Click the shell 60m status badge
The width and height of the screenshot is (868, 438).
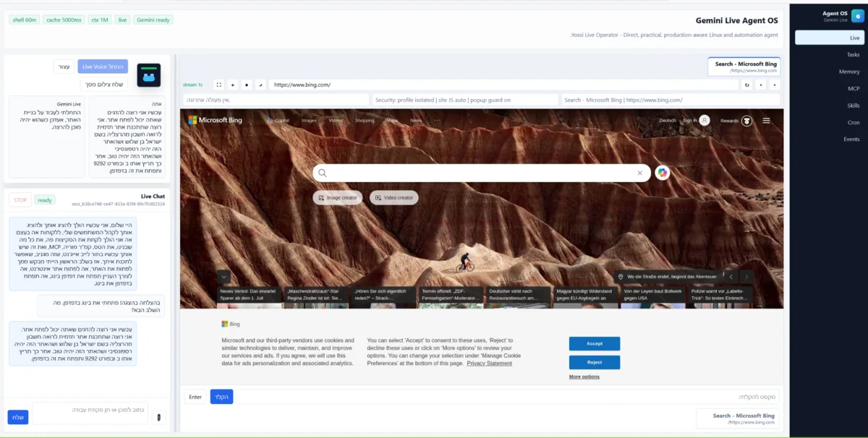pyautogui.click(x=25, y=20)
